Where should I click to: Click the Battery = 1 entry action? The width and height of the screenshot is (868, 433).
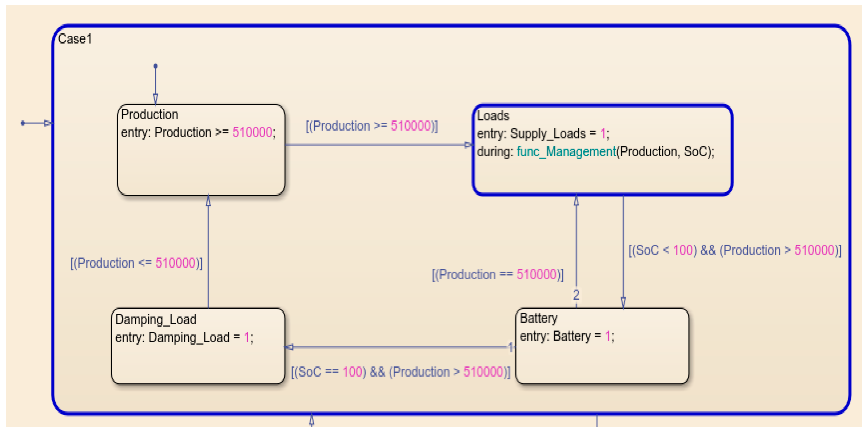567,336
